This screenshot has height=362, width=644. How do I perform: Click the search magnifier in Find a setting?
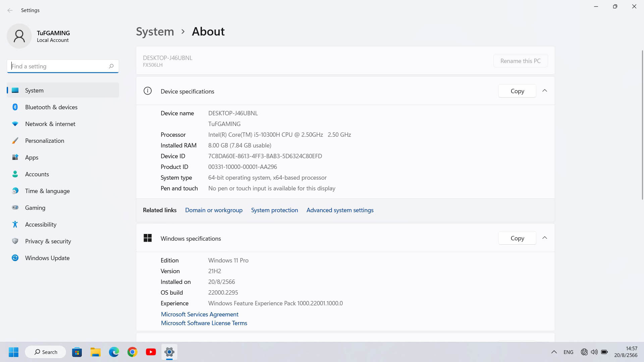coord(111,66)
